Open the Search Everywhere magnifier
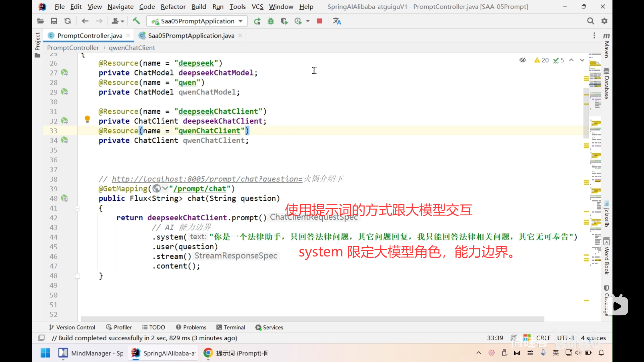 click(x=590, y=21)
